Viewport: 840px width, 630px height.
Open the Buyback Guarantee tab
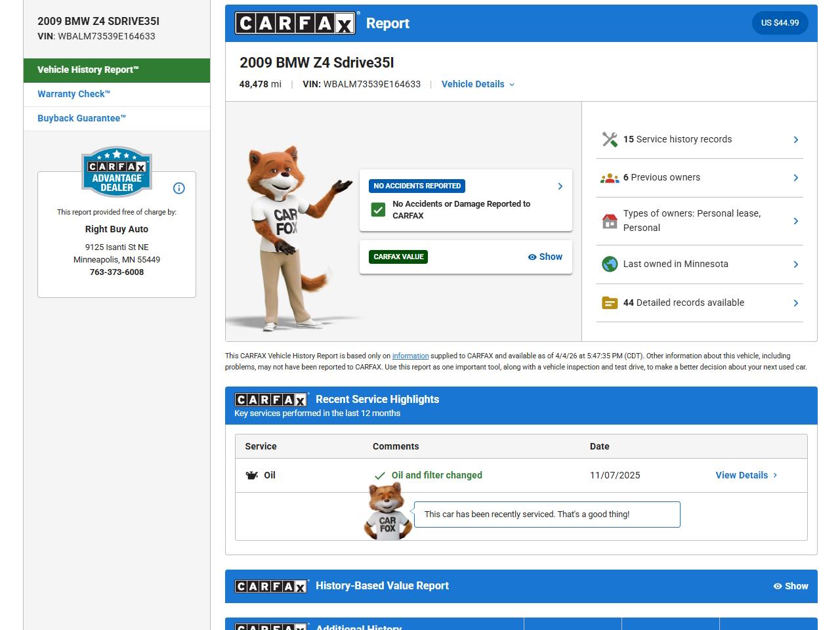point(81,118)
